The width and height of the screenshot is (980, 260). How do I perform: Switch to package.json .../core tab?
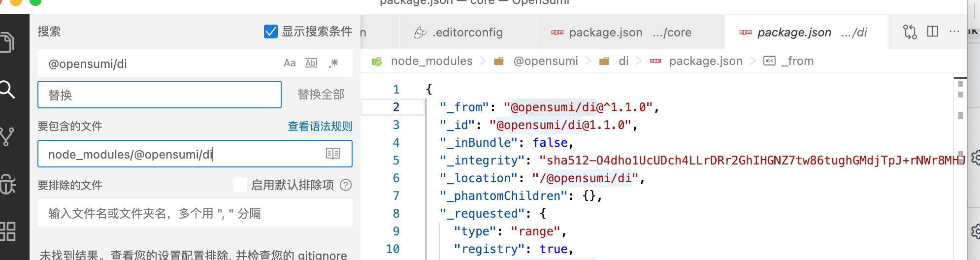click(630, 32)
